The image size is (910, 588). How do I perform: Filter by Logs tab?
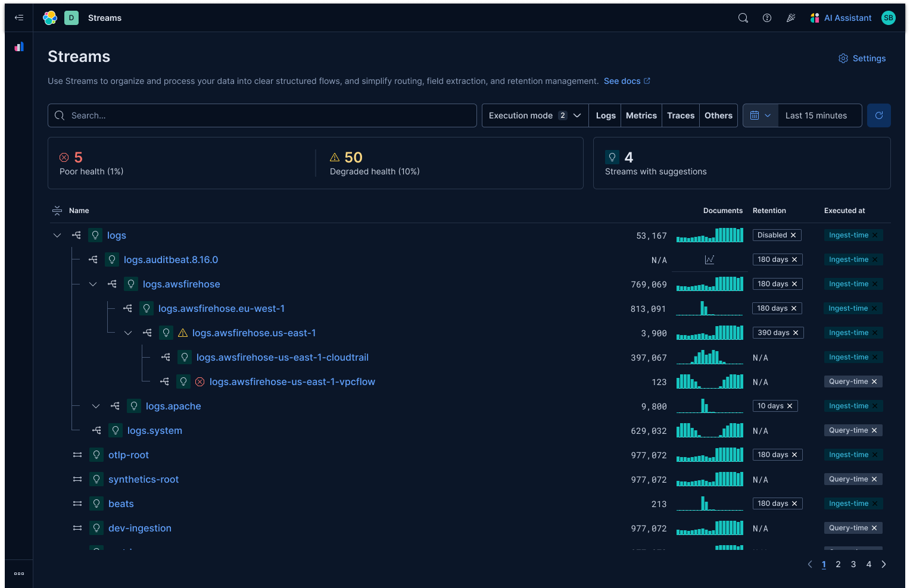pyautogui.click(x=606, y=115)
